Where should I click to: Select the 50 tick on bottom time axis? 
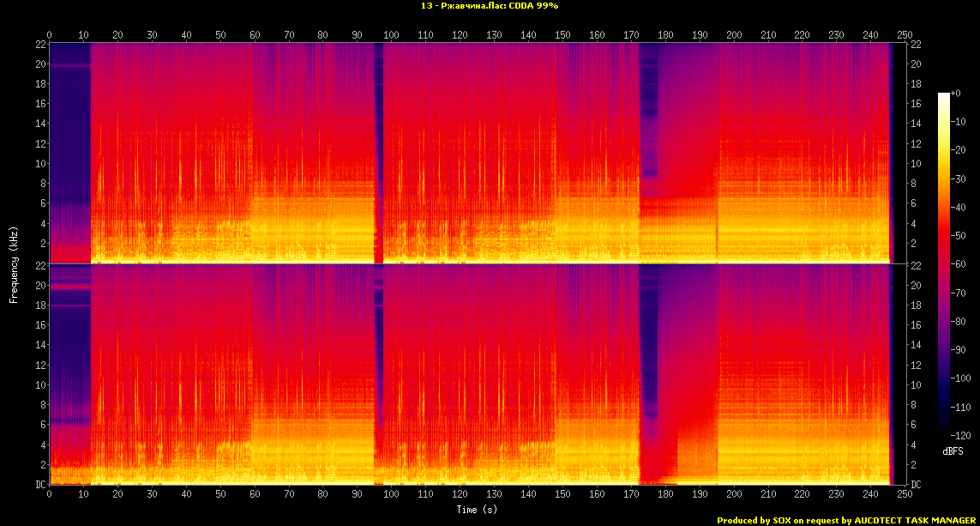(x=220, y=495)
